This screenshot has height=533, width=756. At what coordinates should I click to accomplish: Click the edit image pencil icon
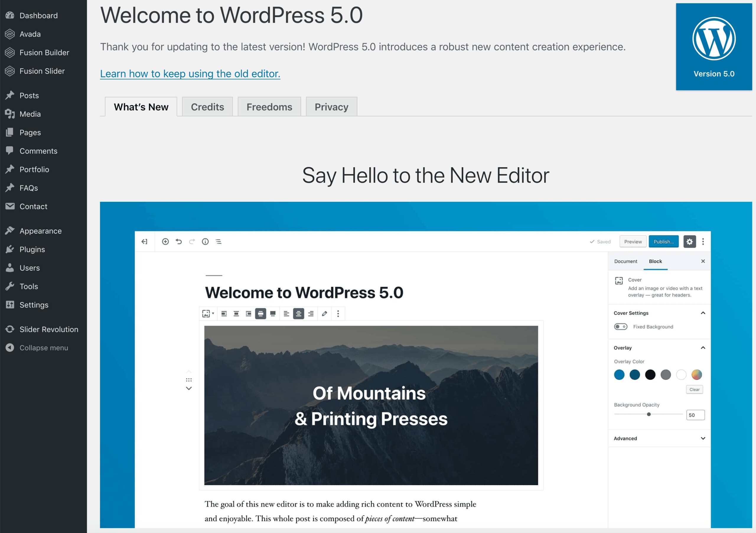tap(324, 313)
